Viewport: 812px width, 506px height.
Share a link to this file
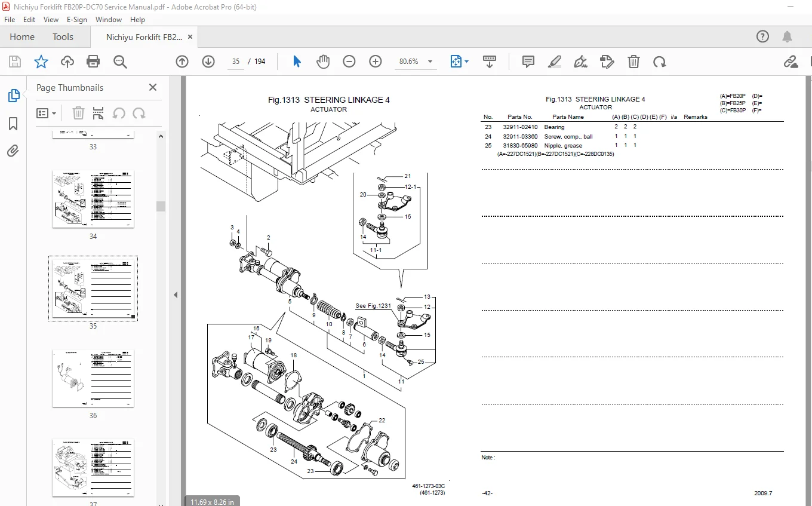(x=791, y=62)
